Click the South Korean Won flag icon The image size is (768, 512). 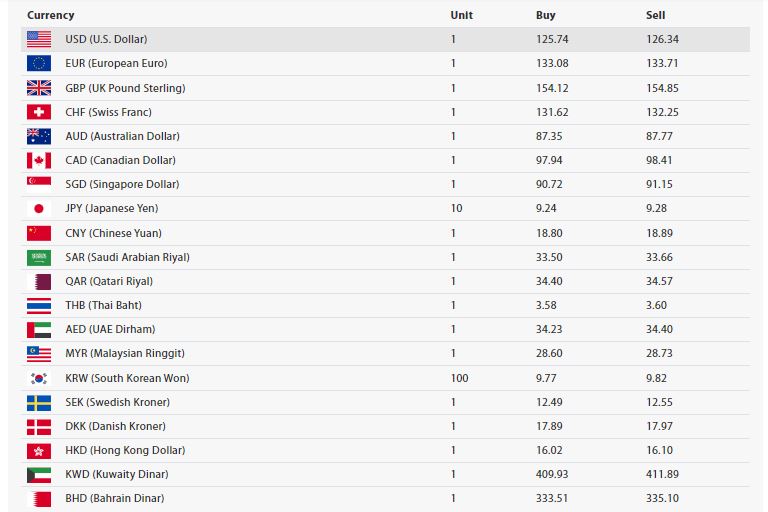pyautogui.click(x=39, y=378)
